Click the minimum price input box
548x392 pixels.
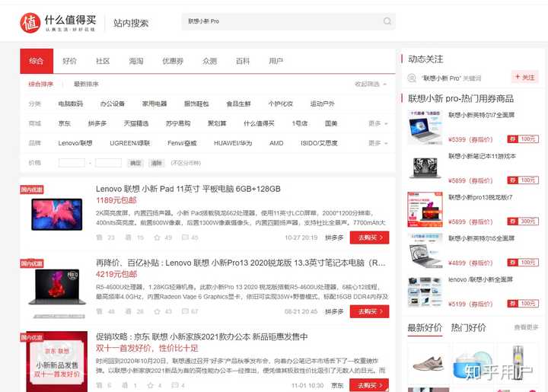(x=72, y=163)
